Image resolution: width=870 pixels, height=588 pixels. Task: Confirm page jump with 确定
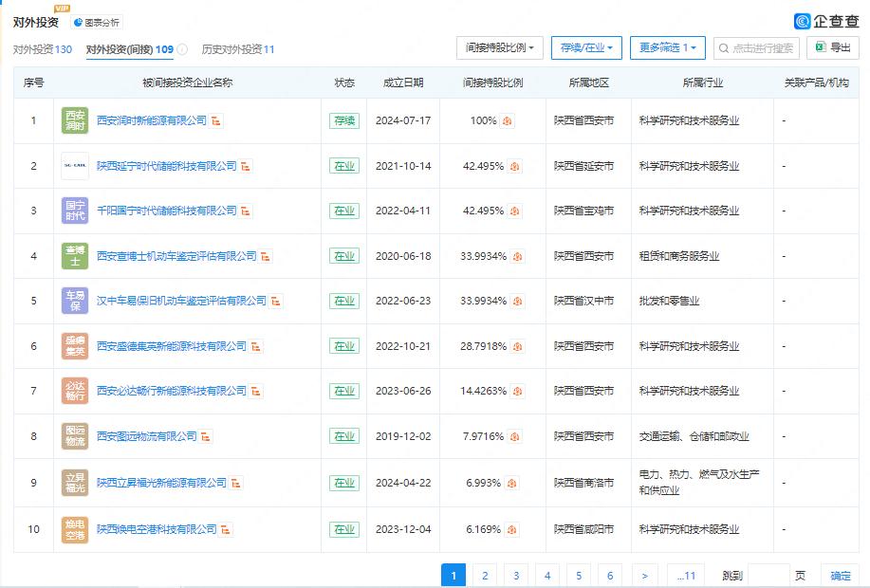pos(840,576)
